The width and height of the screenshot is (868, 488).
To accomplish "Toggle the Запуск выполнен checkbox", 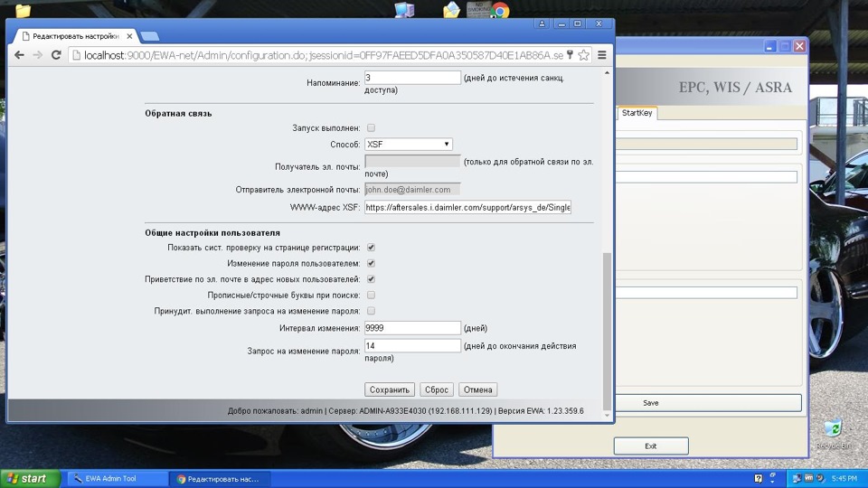I will [371, 127].
